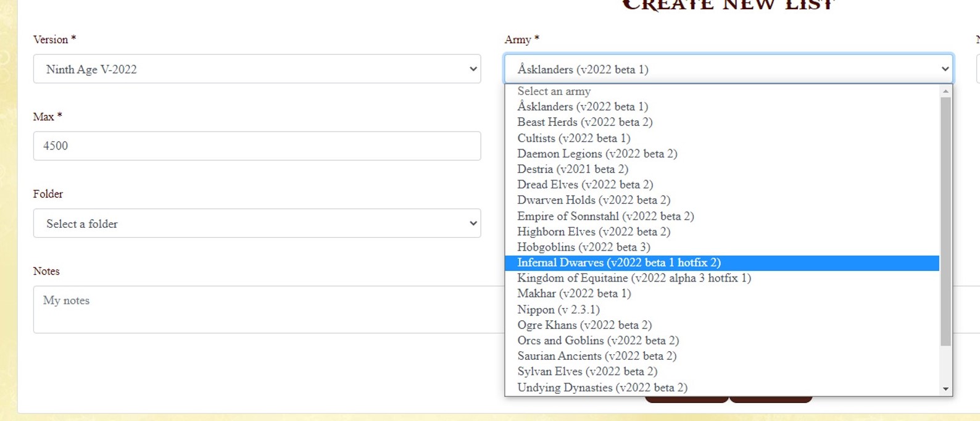This screenshot has height=421, width=980.
Task: Select Åsklanders option in the list
Action: [x=583, y=107]
